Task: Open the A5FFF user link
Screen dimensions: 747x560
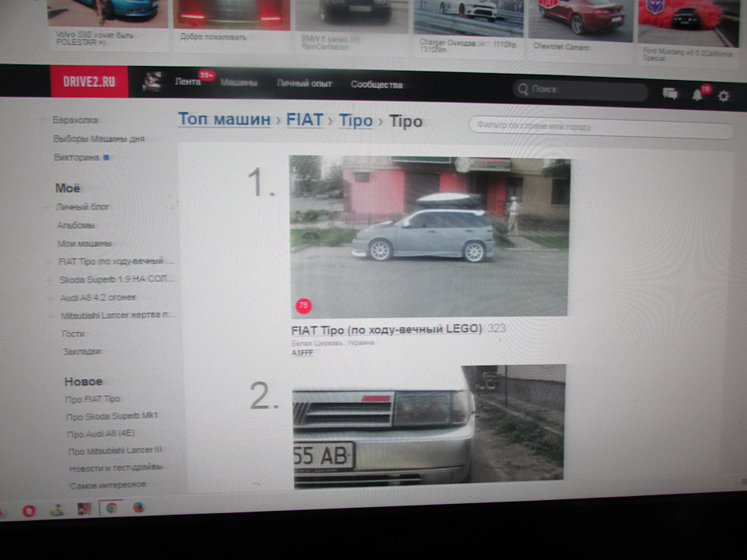Action: pos(302,353)
